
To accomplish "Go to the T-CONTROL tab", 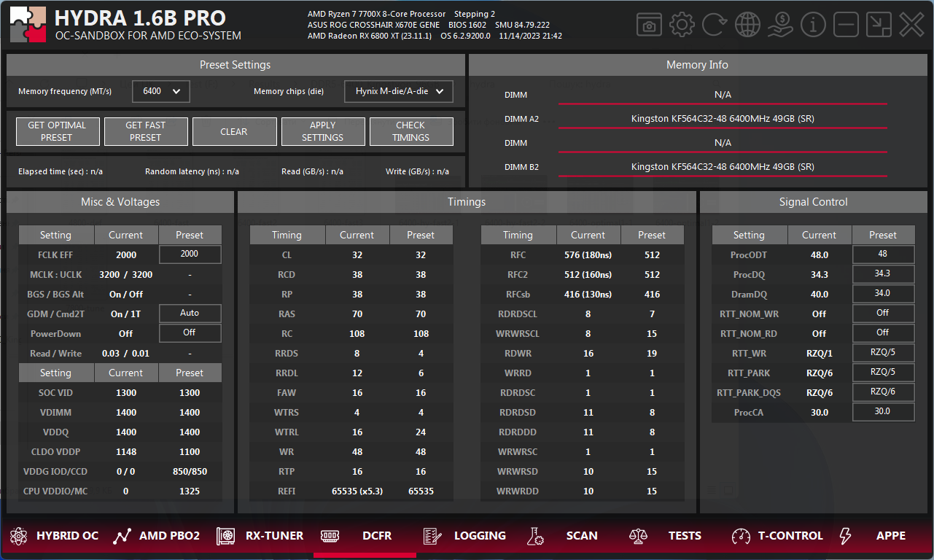I will 777,536.
